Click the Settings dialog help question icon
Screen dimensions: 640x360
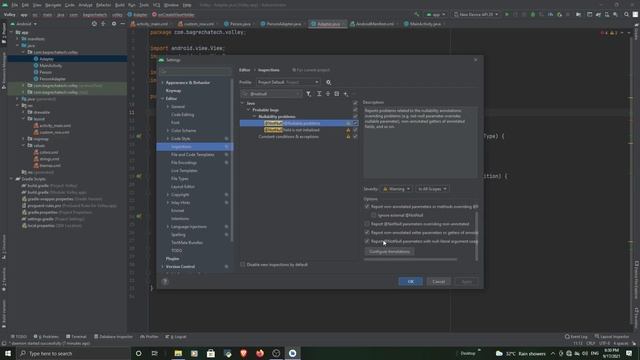(x=165, y=282)
